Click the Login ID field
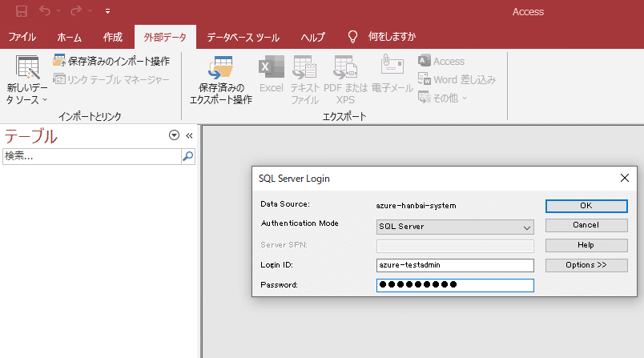This screenshot has height=358, width=644. (455, 265)
